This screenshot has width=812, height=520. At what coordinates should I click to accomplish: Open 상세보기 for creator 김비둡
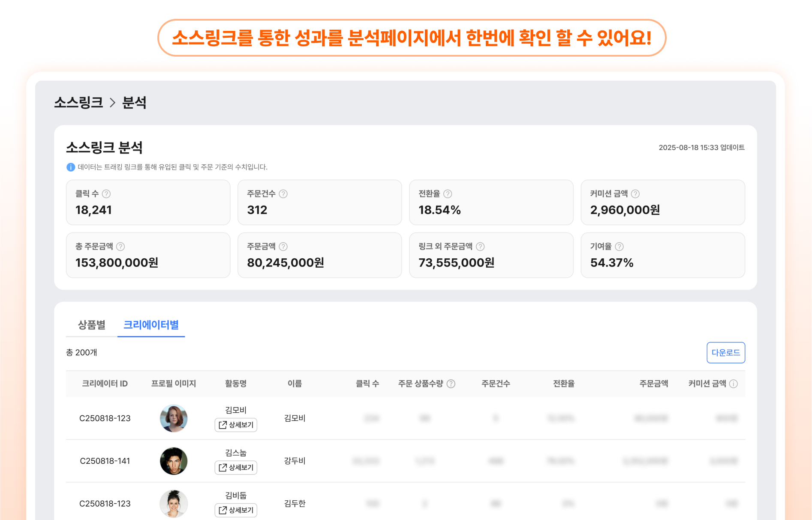pyautogui.click(x=236, y=510)
